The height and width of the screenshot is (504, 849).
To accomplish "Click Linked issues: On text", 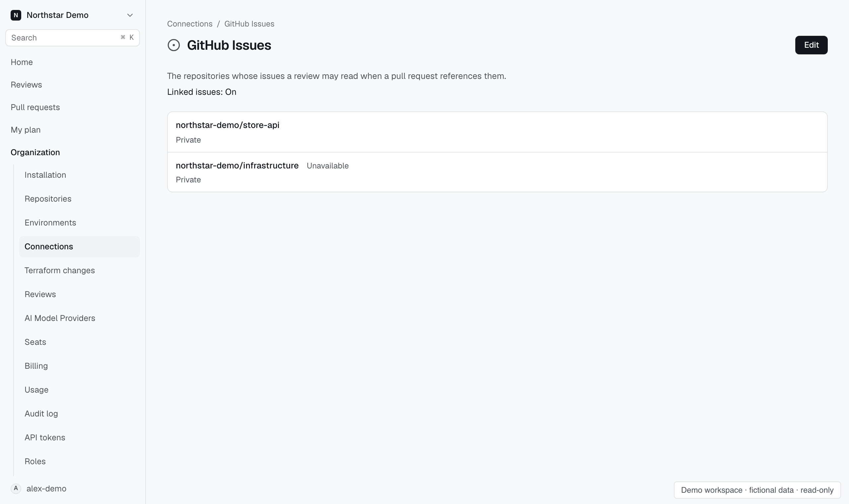I will (202, 92).
